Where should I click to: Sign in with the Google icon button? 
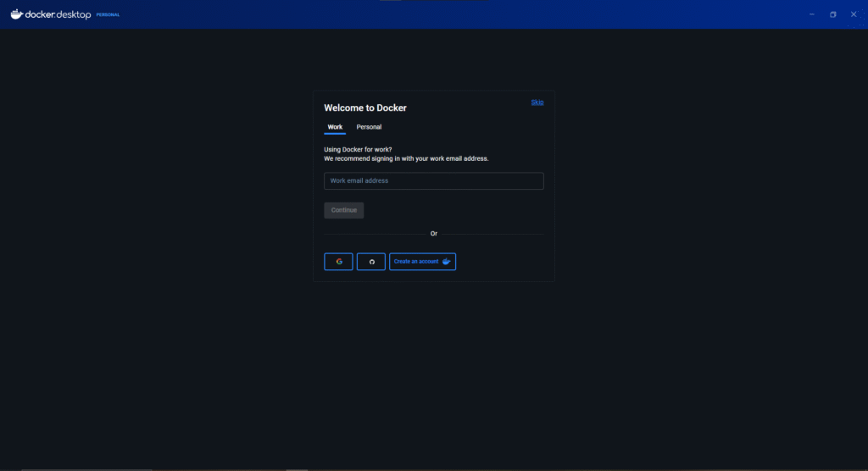[x=338, y=262]
